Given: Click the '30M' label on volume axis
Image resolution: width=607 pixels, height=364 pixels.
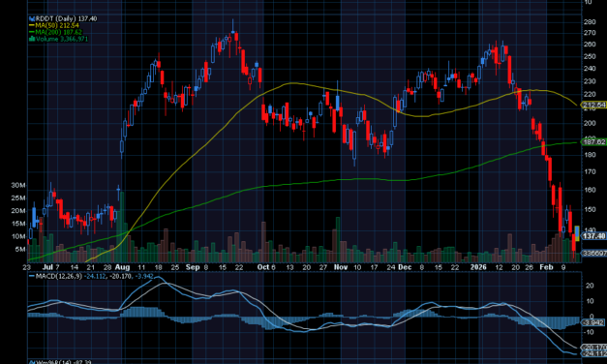Looking at the screenshot, I should pos(18,186).
